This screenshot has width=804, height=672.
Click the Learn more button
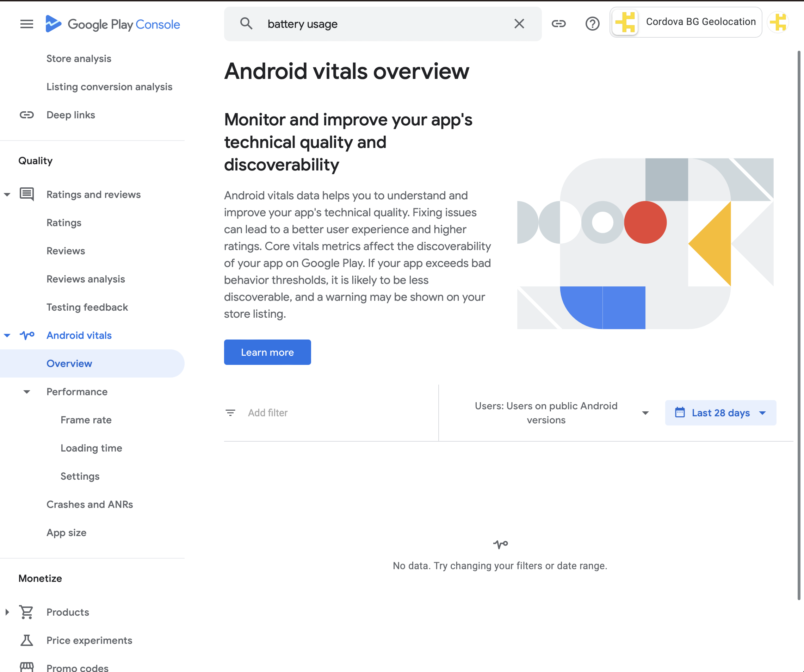(x=267, y=352)
